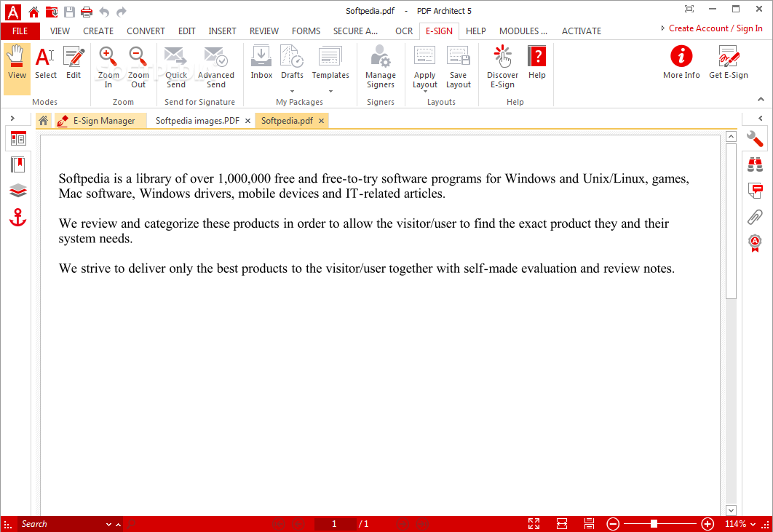Click Discover E-Sign
This screenshot has height=532, width=773.
coord(502,67)
